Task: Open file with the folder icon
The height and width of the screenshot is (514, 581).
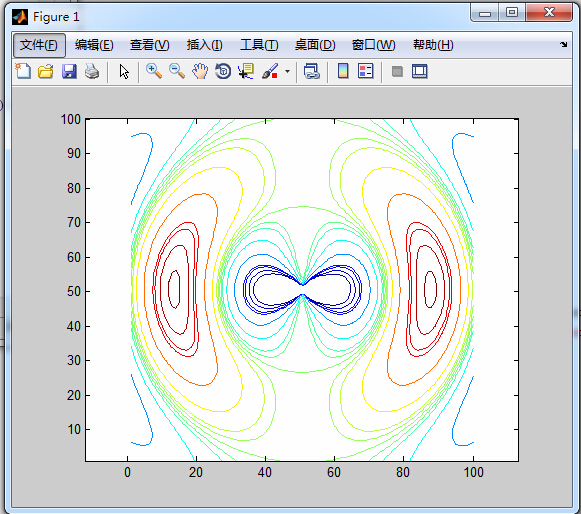Action: [x=46, y=71]
